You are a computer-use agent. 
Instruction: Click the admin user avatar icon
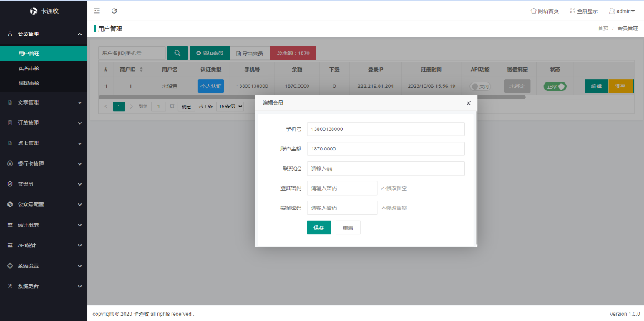click(612, 11)
